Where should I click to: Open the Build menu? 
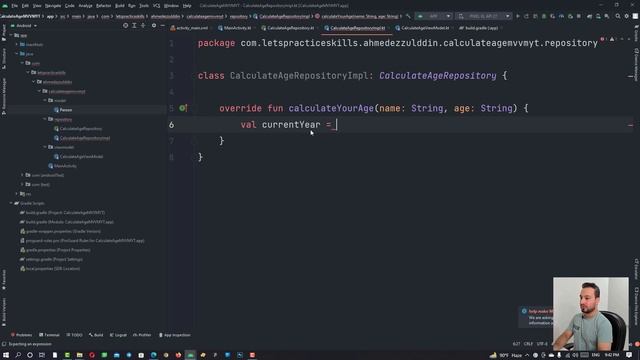(x=120, y=6)
